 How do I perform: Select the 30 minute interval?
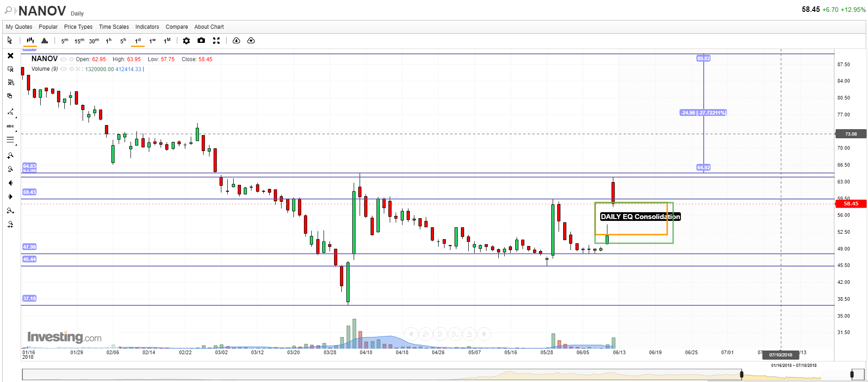(x=94, y=41)
